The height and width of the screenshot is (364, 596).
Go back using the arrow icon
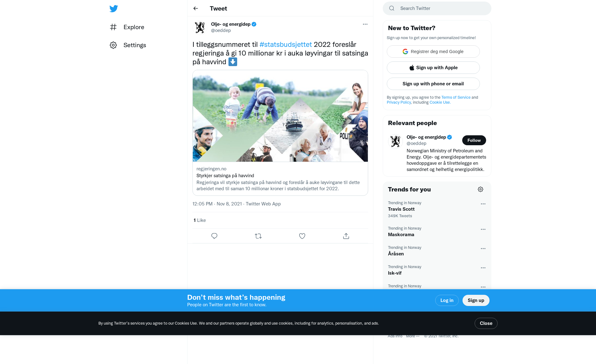196,8
